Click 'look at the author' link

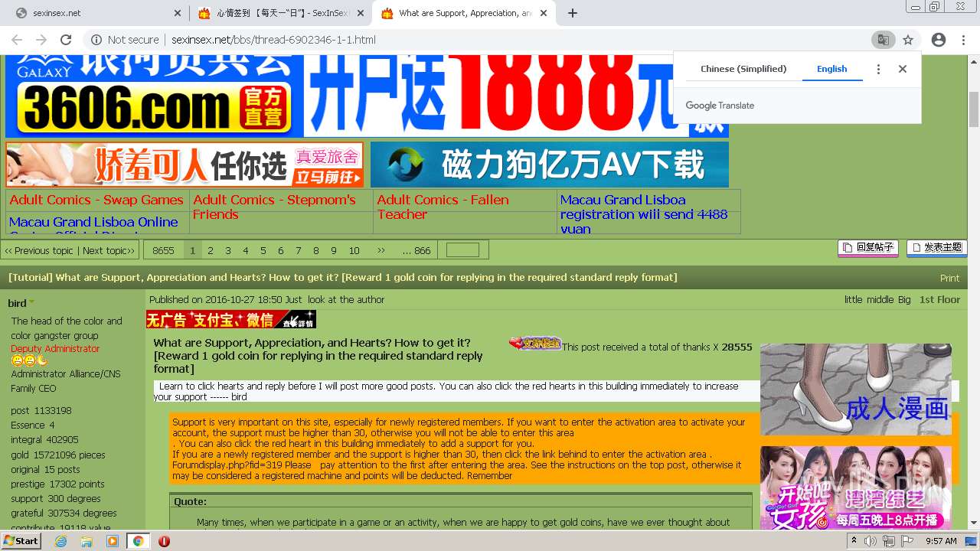(x=346, y=300)
